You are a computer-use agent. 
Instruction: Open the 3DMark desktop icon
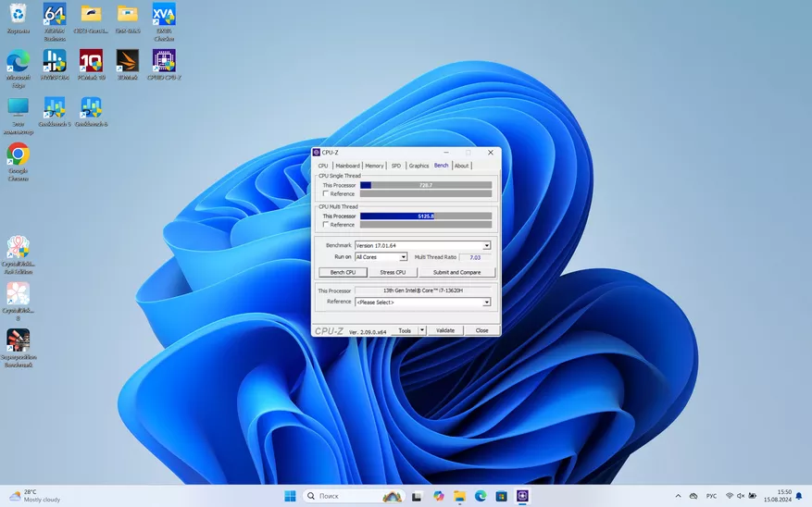(128, 62)
